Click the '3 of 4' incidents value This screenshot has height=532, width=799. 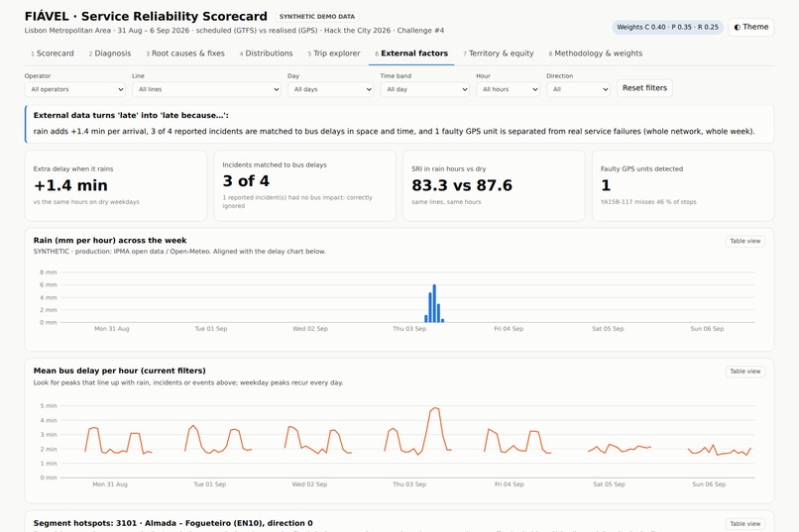(x=246, y=181)
